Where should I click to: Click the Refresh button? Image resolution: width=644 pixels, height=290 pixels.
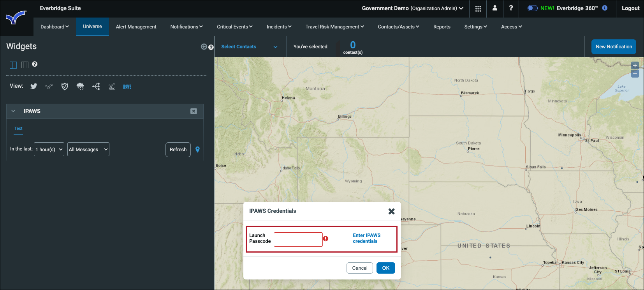(178, 150)
